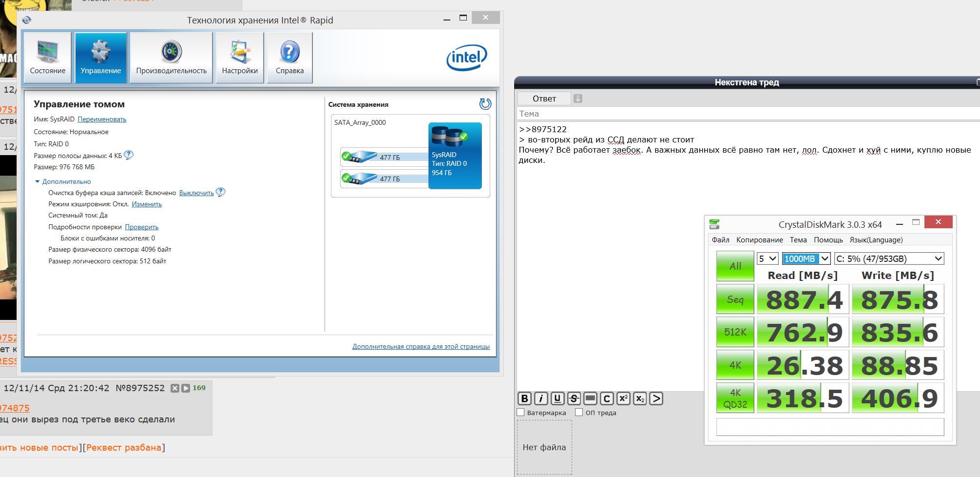
Task: Open the Копирование menu in CrystalDiskMark
Action: pos(759,239)
